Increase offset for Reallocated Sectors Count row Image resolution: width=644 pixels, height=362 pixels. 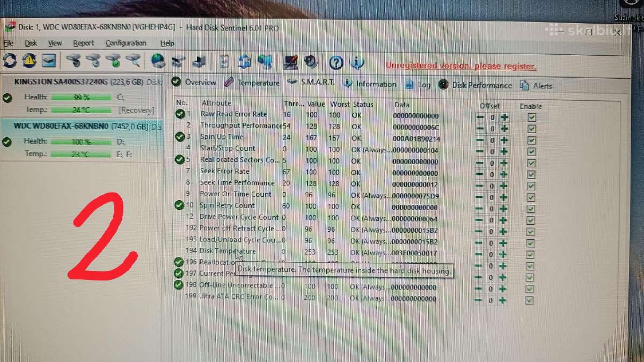(x=504, y=163)
